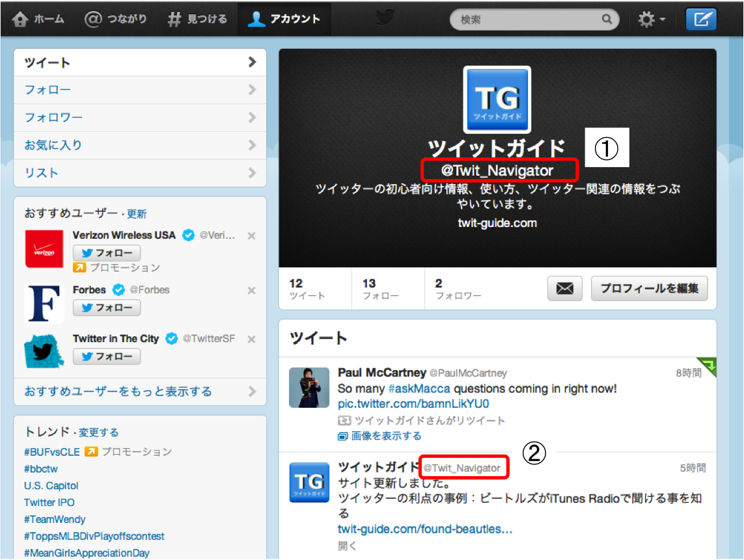Focus the 検索 search field
The image size is (744, 560).
point(534,20)
